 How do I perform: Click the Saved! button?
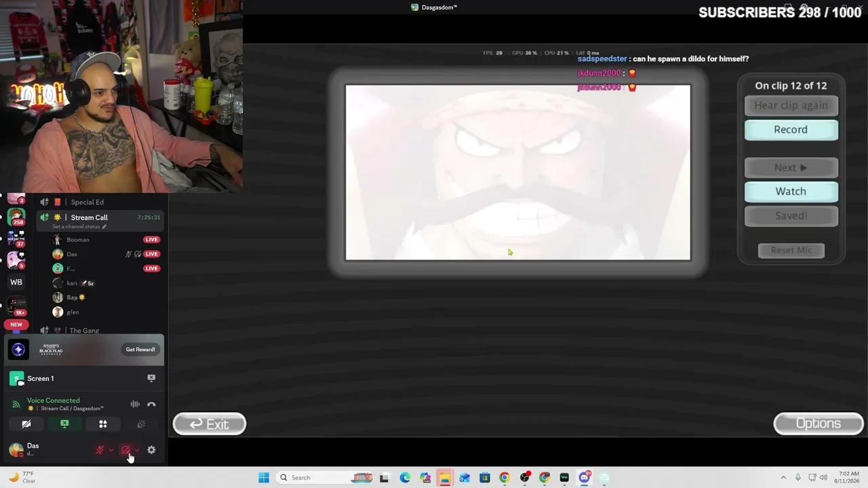(791, 216)
